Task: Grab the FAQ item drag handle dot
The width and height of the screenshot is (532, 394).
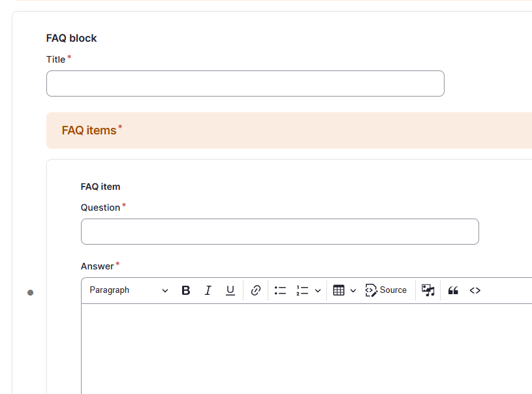Action: coord(30,293)
